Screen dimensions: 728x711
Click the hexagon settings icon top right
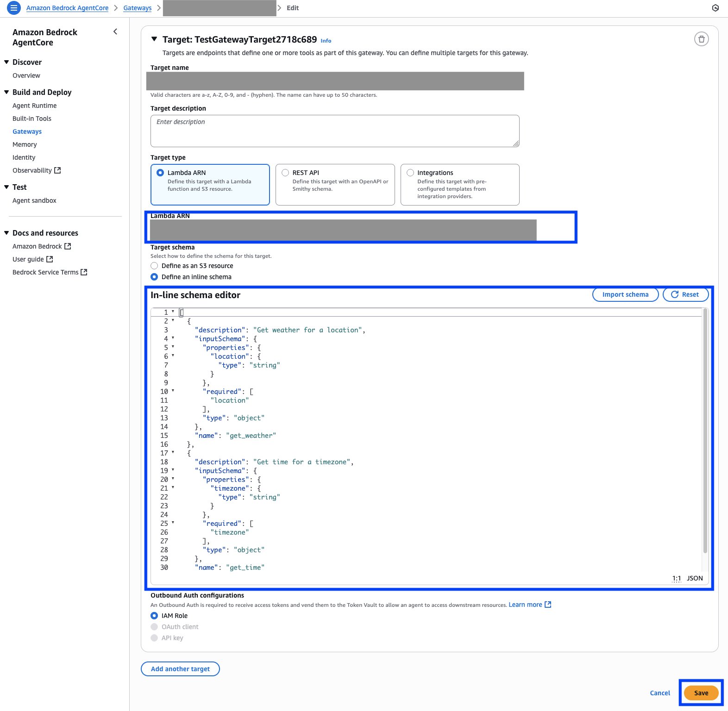(x=715, y=8)
